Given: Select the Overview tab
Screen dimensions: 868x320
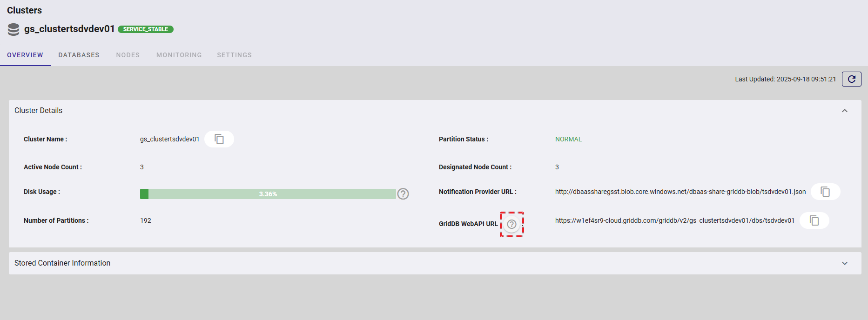Looking at the screenshot, I should pos(25,55).
